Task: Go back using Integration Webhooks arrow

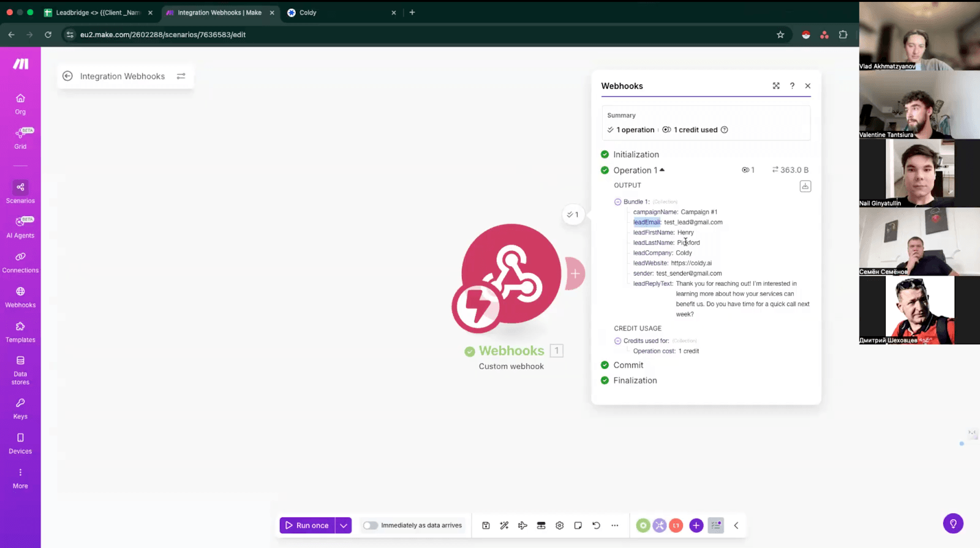Action: click(67, 76)
